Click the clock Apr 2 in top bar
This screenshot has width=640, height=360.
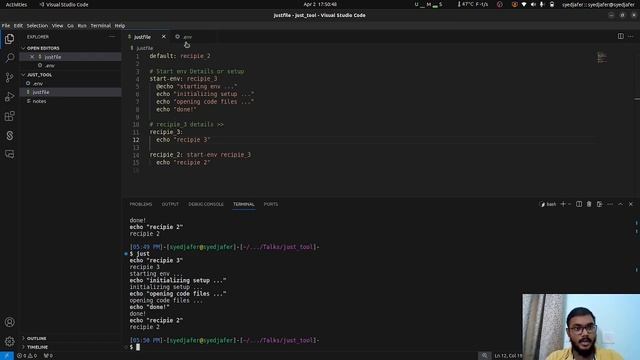[x=320, y=4]
